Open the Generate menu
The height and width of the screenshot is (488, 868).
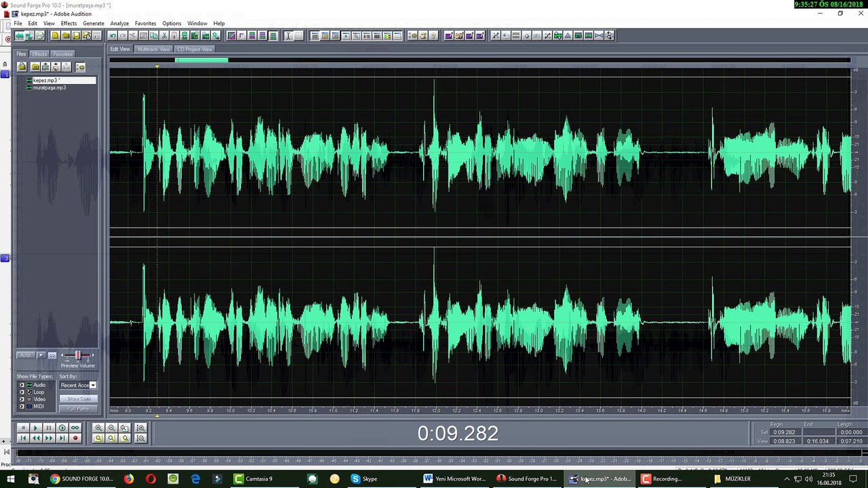(x=94, y=23)
